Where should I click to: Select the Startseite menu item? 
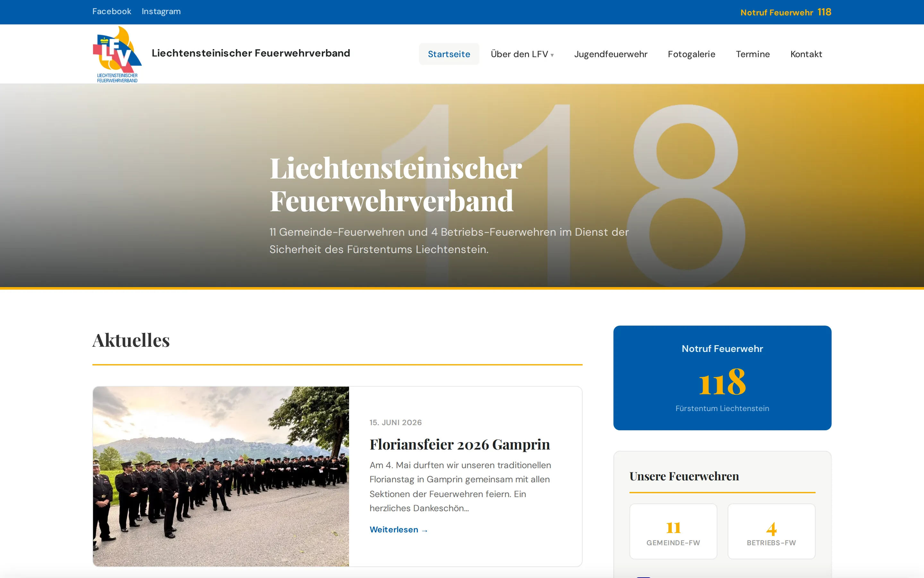pos(449,54)
